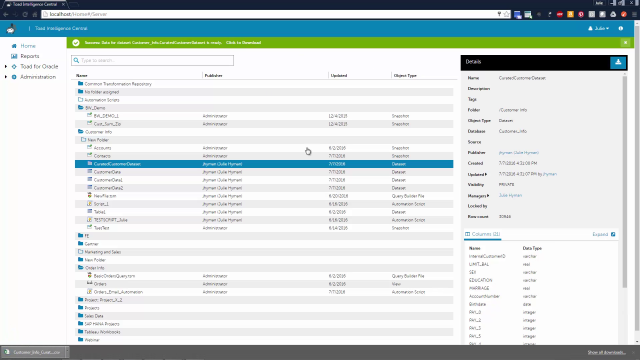640x360 pixels.
Task: Click the Toad logo icon in the header
Action: coord(11,29)
